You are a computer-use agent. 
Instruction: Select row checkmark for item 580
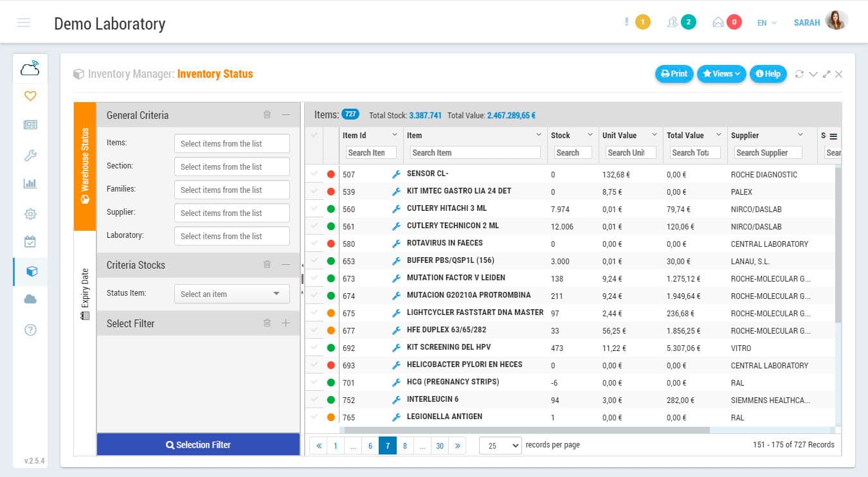click(x=314, y=243)
